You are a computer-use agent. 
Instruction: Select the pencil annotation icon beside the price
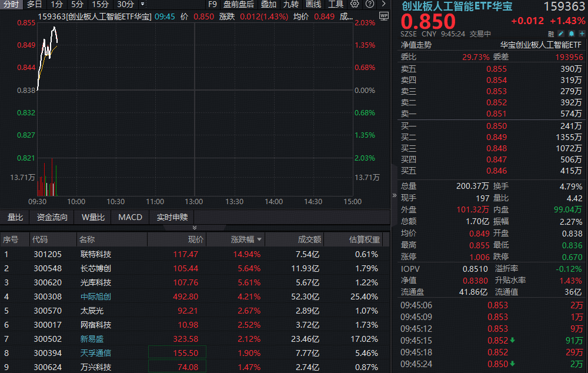[561, 34]
